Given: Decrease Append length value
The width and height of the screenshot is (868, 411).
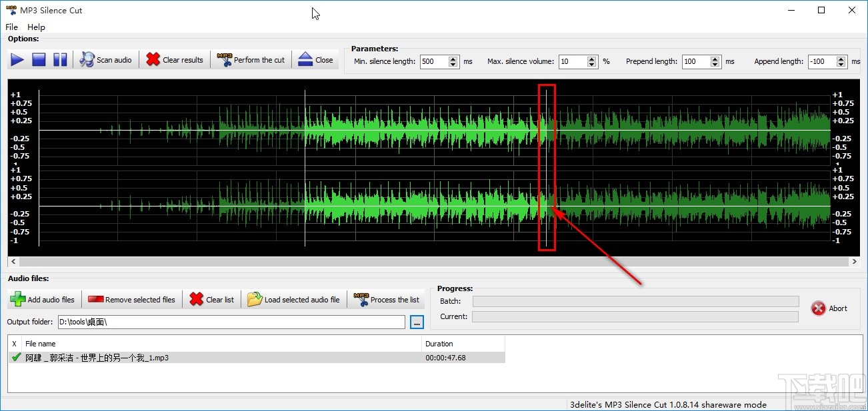Looking at the screenshot, I should [841, 65].
